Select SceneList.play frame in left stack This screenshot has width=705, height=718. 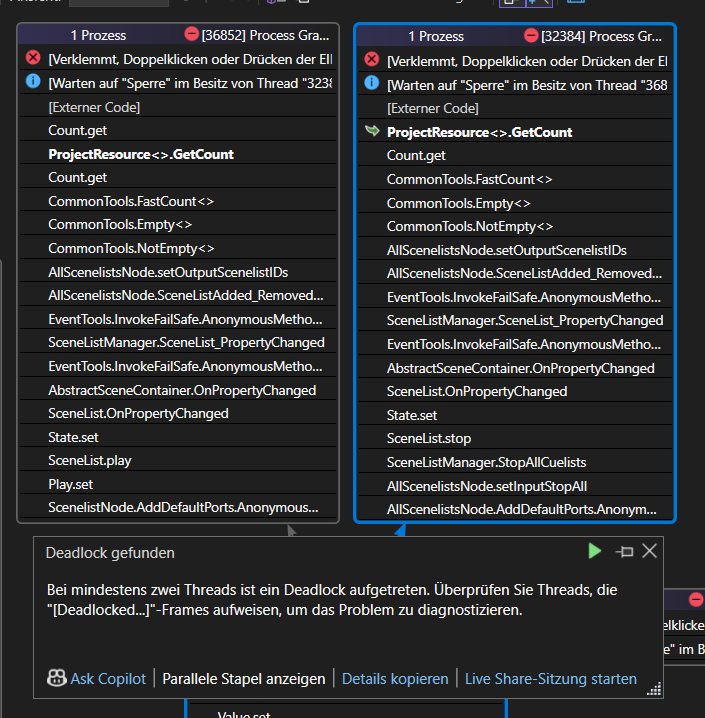[x=88, y=460]
